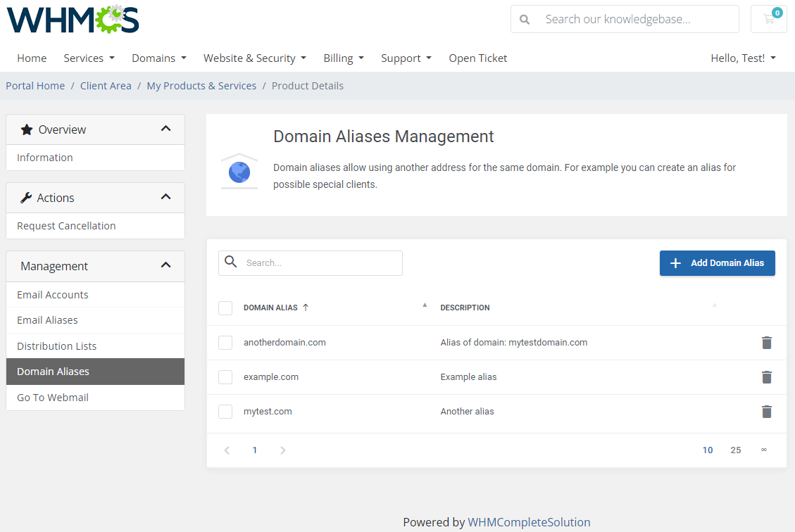The image size is (795, 532).
Task: Open the Support menu
Action: pyautogui.click(x=406, y=58)
